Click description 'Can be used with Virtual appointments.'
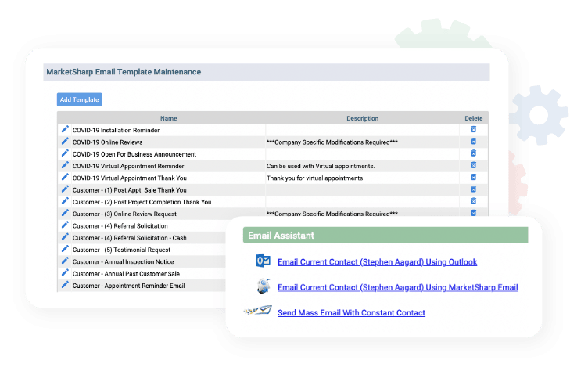Viewport: 588px width, 371px height. (321, 166)
